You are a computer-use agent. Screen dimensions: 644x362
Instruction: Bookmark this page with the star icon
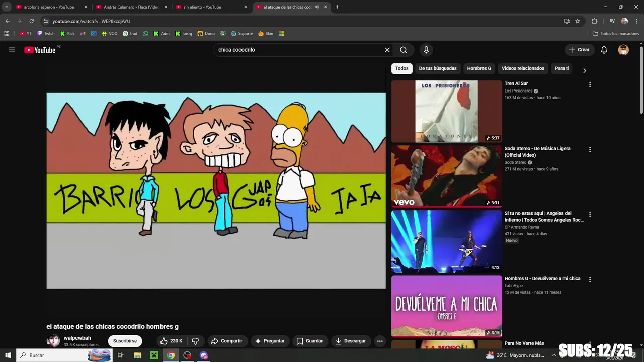coord(578,21)
